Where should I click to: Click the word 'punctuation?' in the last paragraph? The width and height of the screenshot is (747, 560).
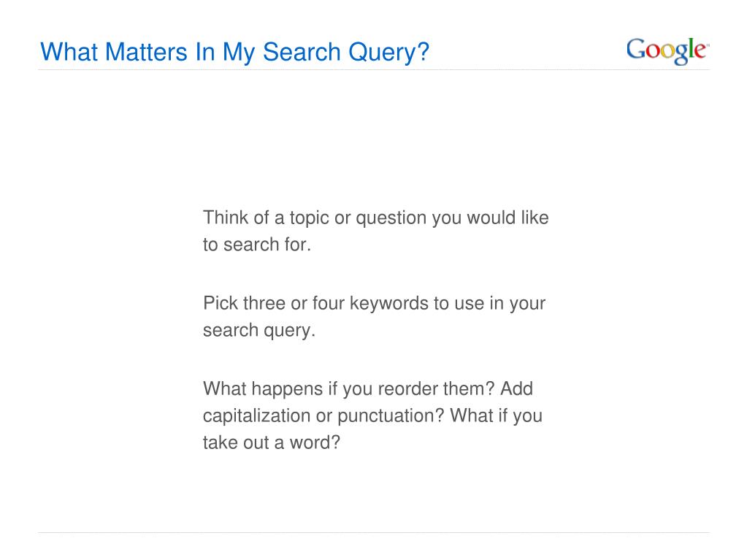[391, 415]
